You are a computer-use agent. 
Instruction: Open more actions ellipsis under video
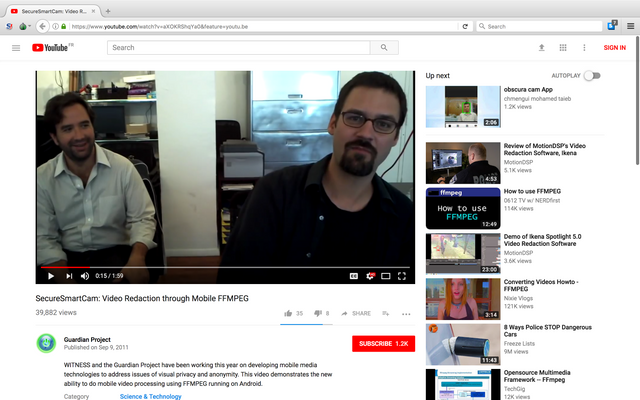tap(406, 314)
